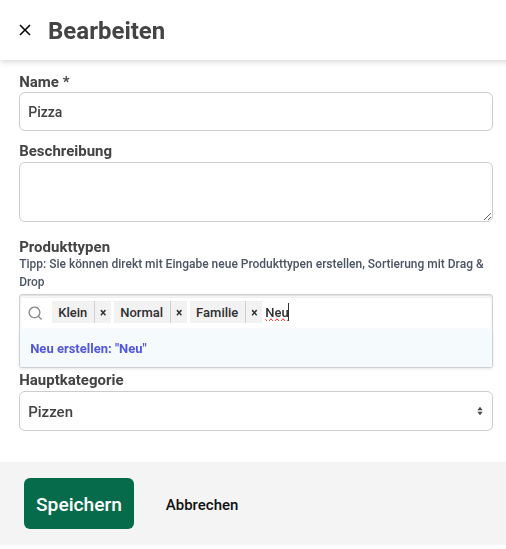Remove the Klein product type tag
The height and width of the screenshot is (549, 506).
click(103, 312)
